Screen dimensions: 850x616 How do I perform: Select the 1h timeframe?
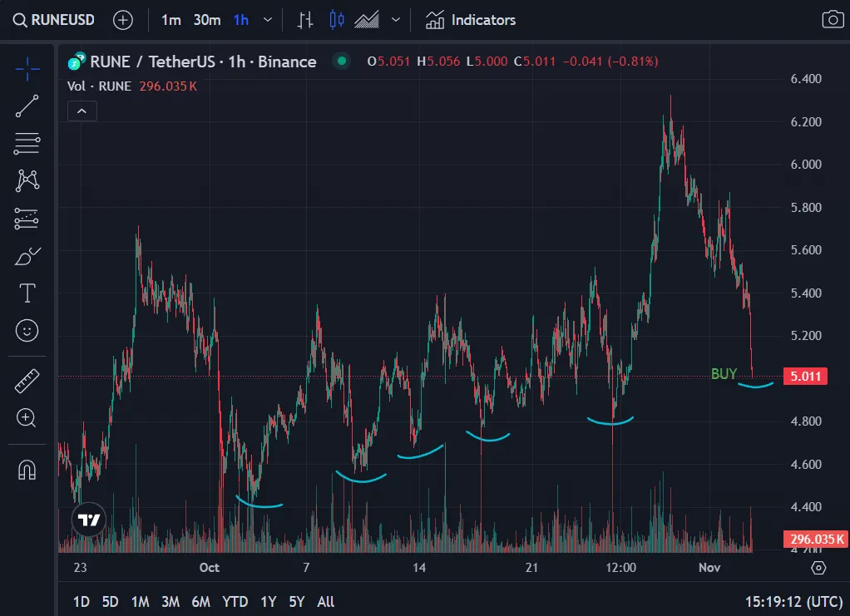point(240,20)
